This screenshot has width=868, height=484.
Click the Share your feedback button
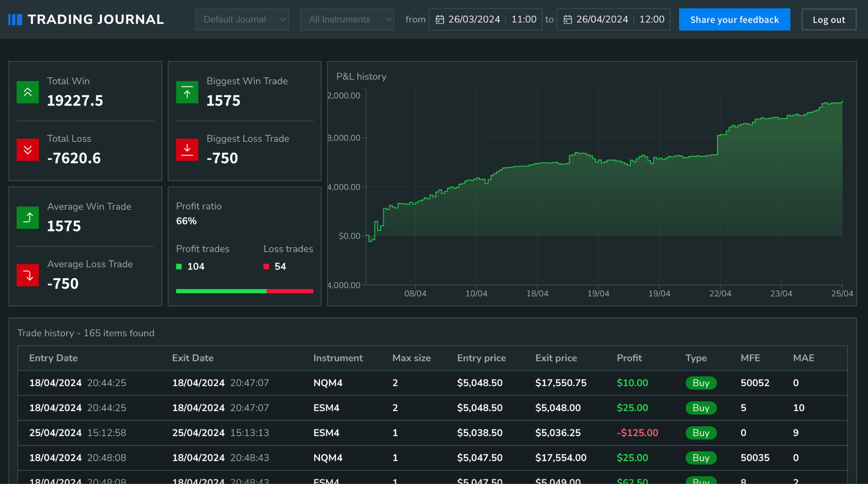734,19
